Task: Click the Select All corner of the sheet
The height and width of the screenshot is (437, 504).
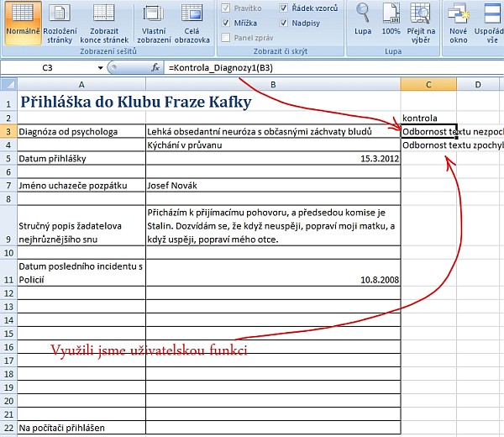Action: point(8,85)
